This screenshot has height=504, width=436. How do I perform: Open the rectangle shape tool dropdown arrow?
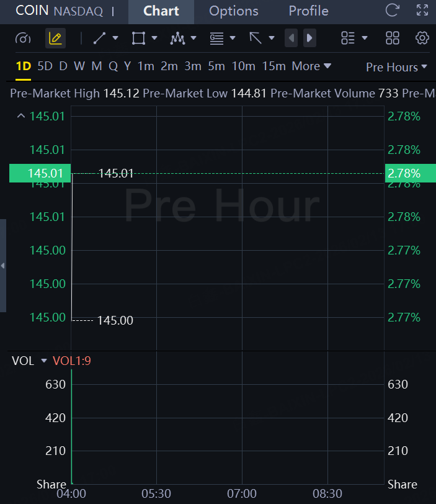click(154, 38)
